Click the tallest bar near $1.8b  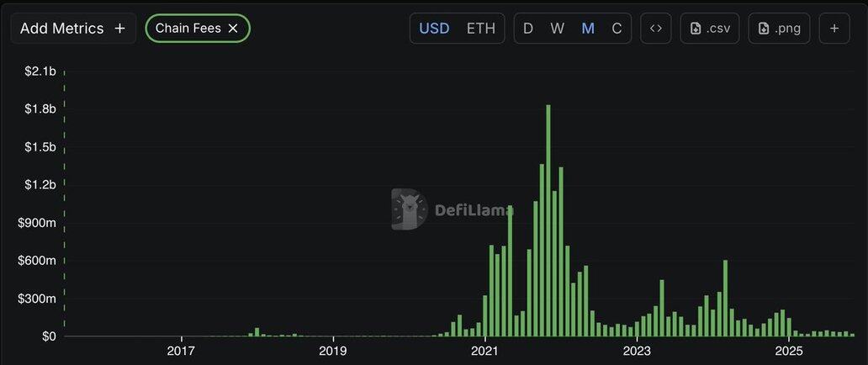click(x=548, y=220)
